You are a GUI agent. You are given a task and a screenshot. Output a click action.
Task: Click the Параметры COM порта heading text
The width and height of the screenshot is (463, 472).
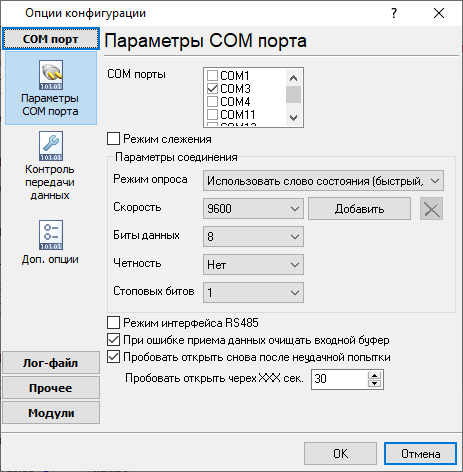click(206, 41)
